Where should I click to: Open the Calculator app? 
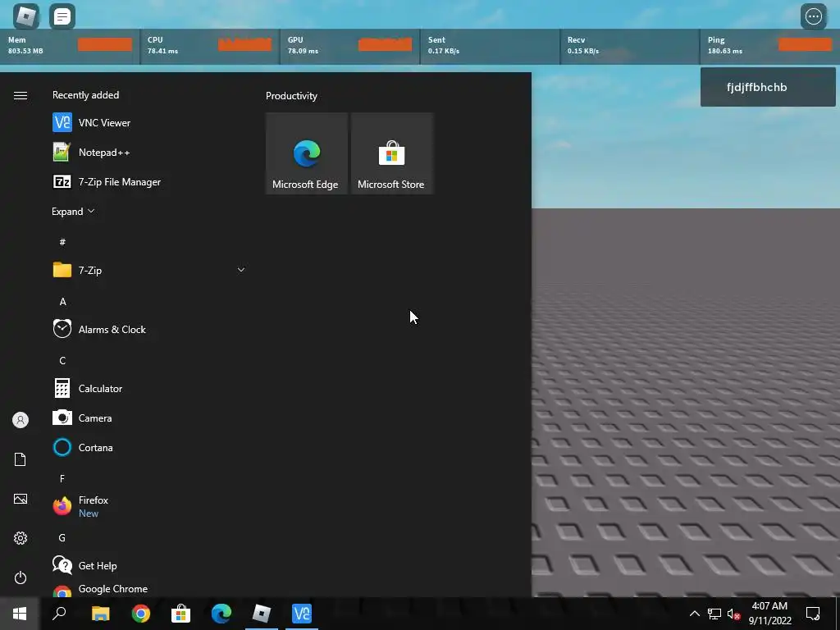tap(149, 388)
